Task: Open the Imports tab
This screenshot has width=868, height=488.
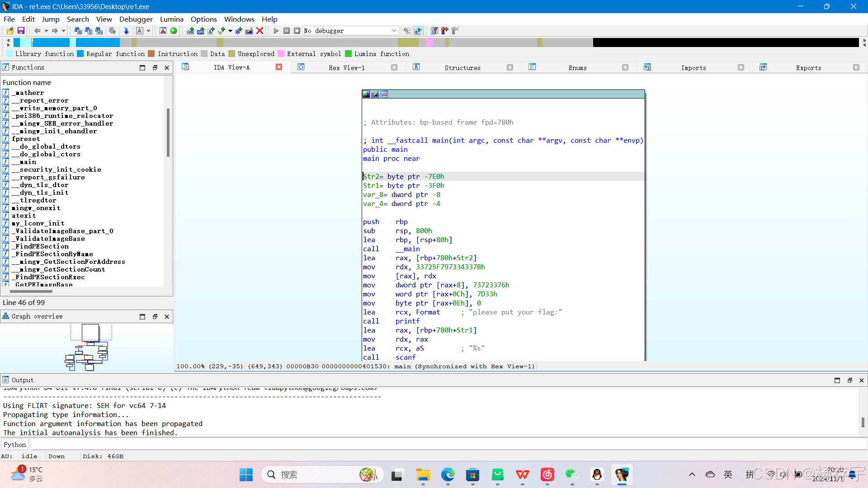Action: (693, 67)
